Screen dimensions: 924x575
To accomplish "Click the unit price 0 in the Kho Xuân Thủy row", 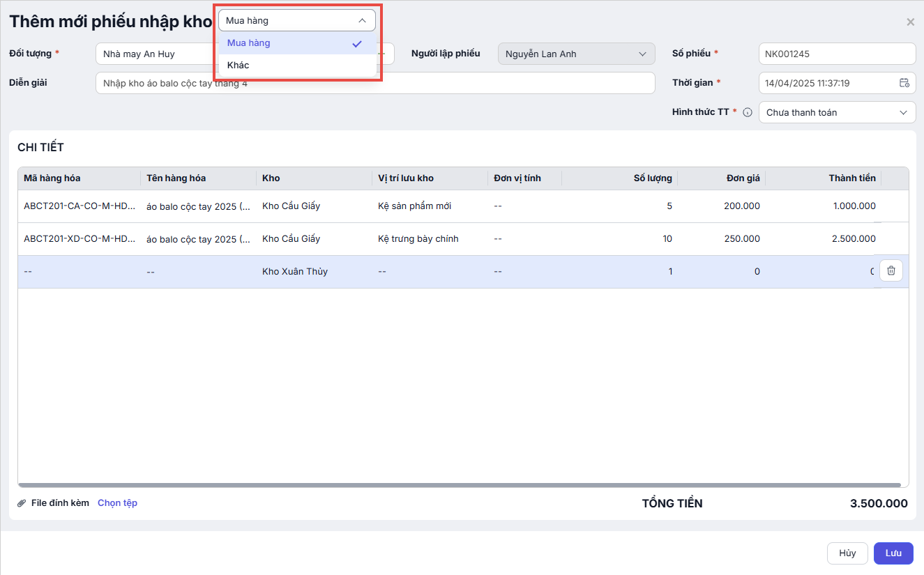I will point(757,272).
